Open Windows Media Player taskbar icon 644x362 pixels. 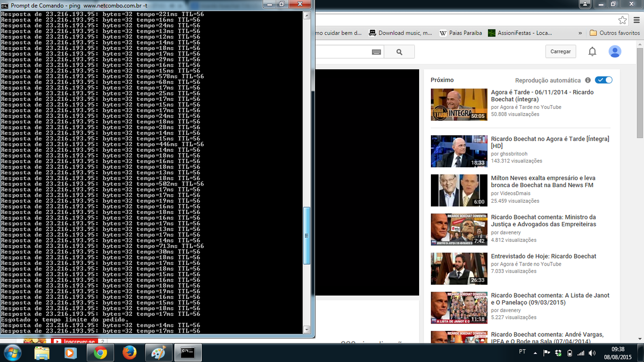pyautogui.click(x=70, y=353)
